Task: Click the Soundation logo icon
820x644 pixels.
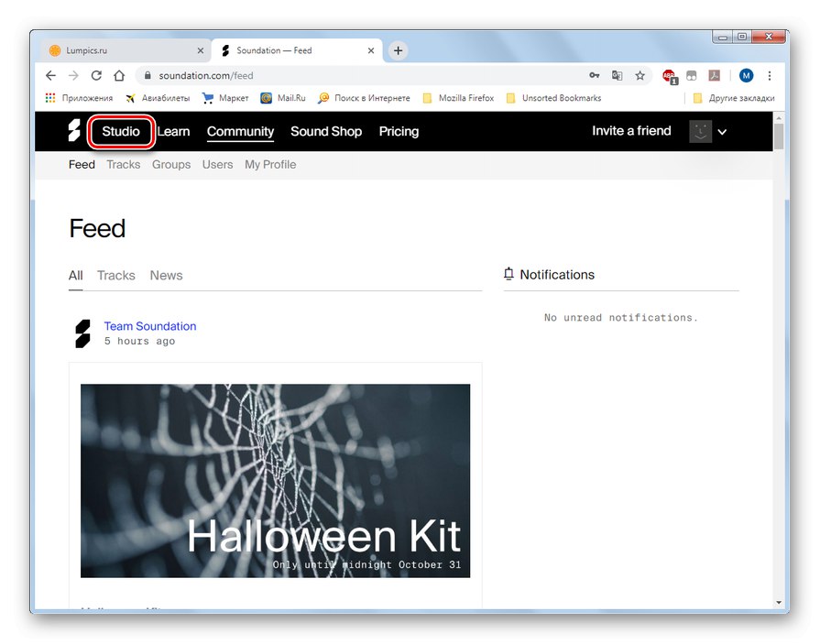Action: (74, 131)
